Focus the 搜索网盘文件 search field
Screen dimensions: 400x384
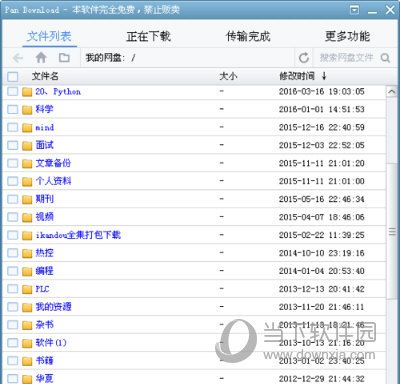(347, 58)
